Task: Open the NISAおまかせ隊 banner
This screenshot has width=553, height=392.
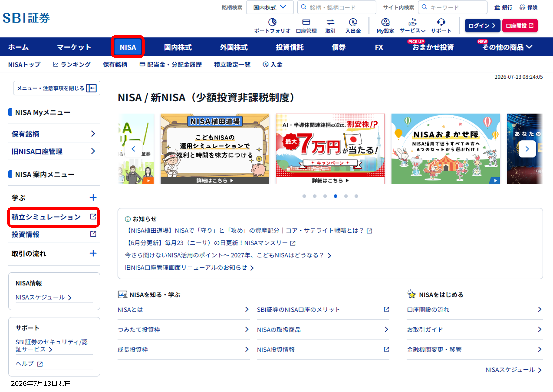Action: [446, 149]
